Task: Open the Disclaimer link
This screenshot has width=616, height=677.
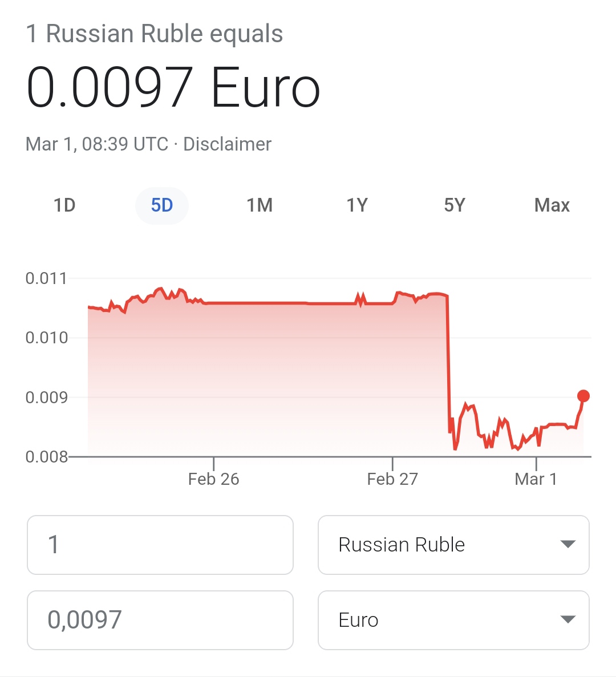Action: pyautogui.click(x=227, y=144)
